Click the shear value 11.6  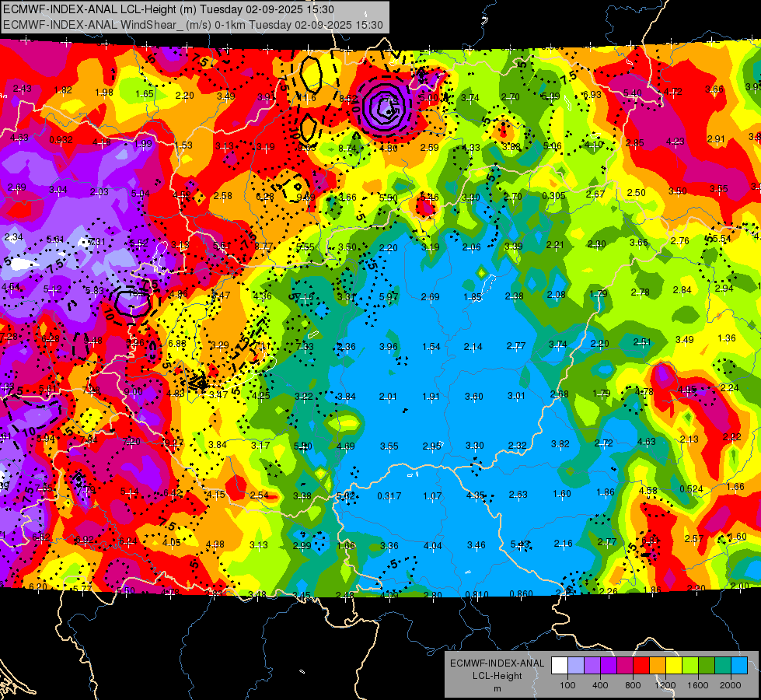[307, 98]
